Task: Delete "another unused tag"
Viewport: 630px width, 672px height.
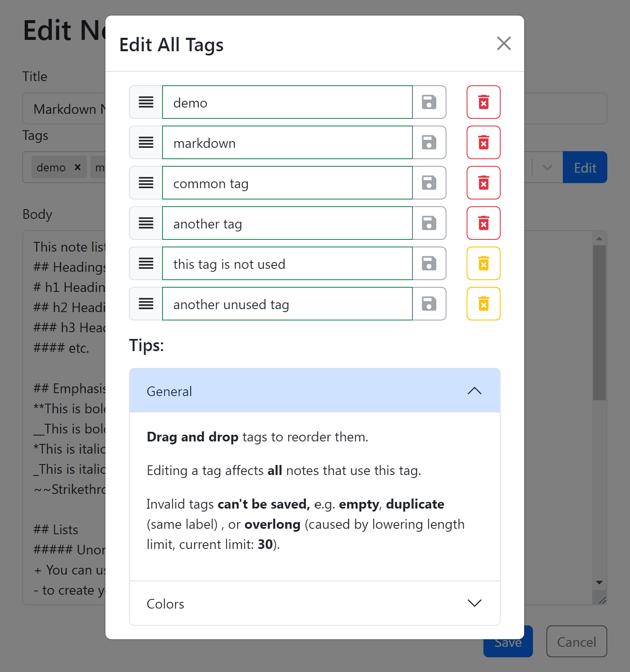Action: tap(483, 304)
